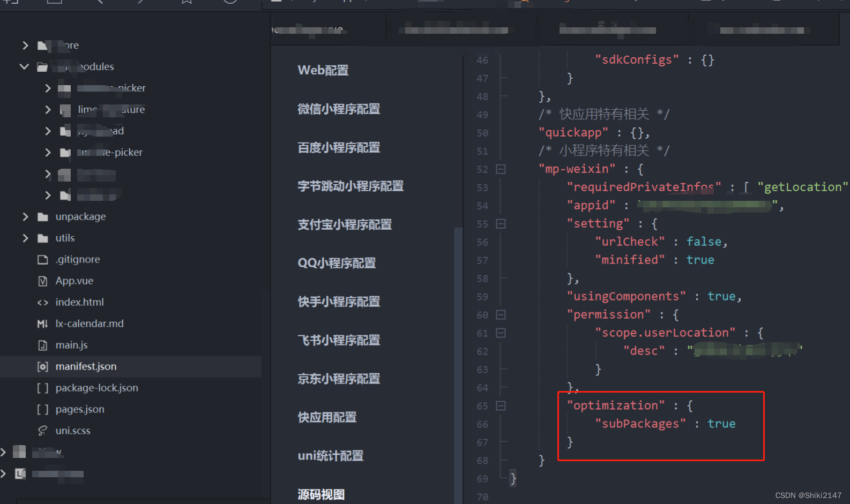The width and height of the screenshot is (850, 504).
Task: Click the utils folder icon
Action: 43,238
